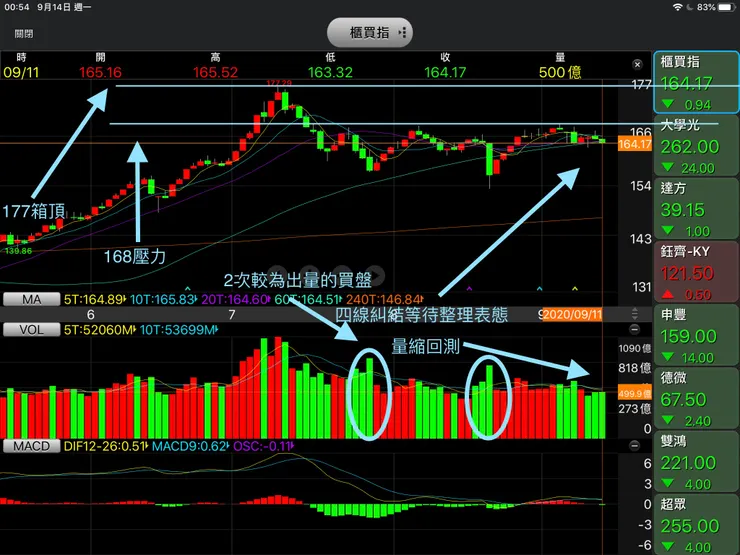
Task: Tap the battery indicator icon
Action: [x=726, y=7]
